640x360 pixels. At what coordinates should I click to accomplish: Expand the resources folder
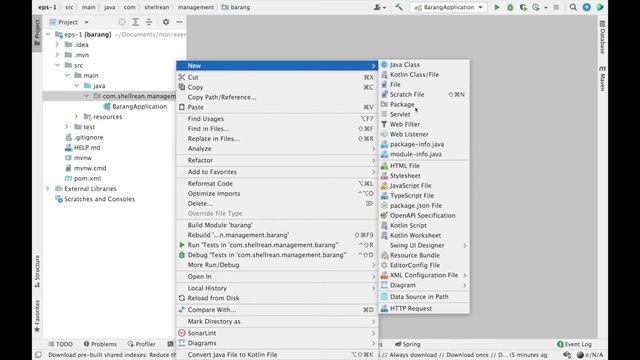pyautogui.click(x=76, y=117)
